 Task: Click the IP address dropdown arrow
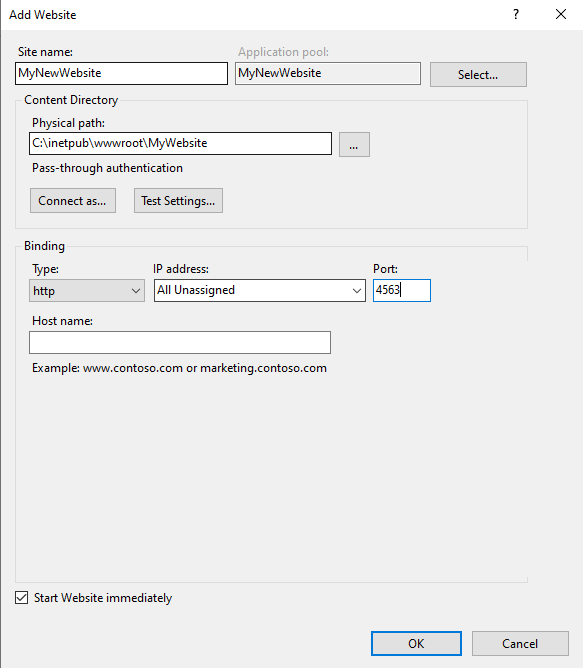click(x=357, y=291)
